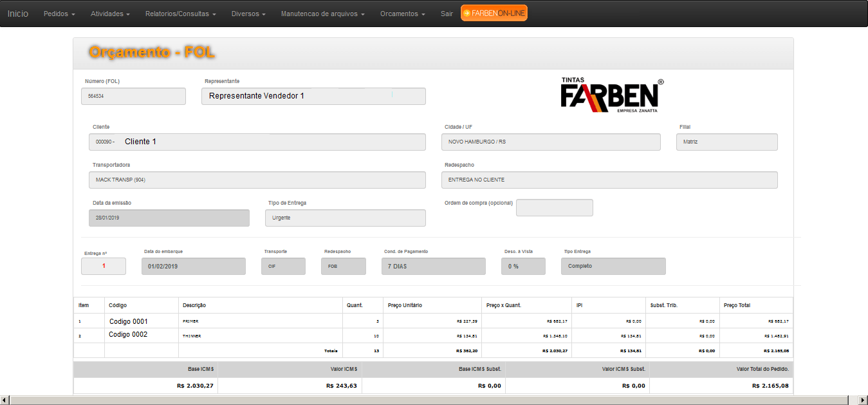
Task: Select the Transportadora field
Action: click(x=257, y=180)
